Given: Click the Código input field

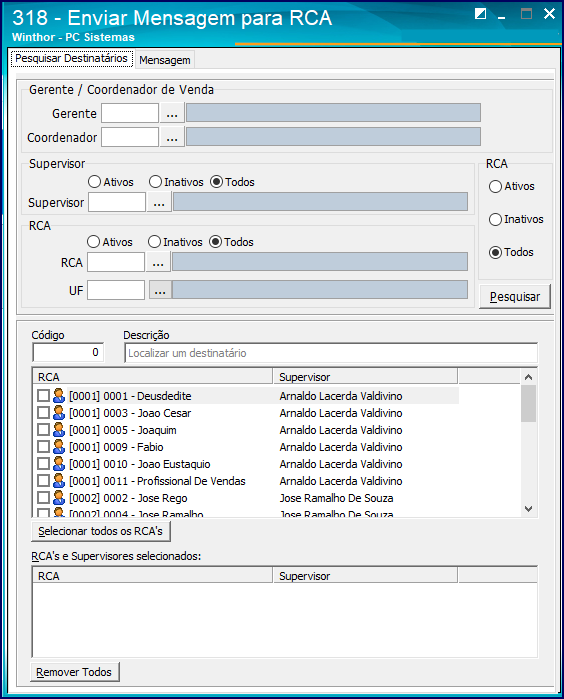Looking at the screenshot, I should [68, 353].
